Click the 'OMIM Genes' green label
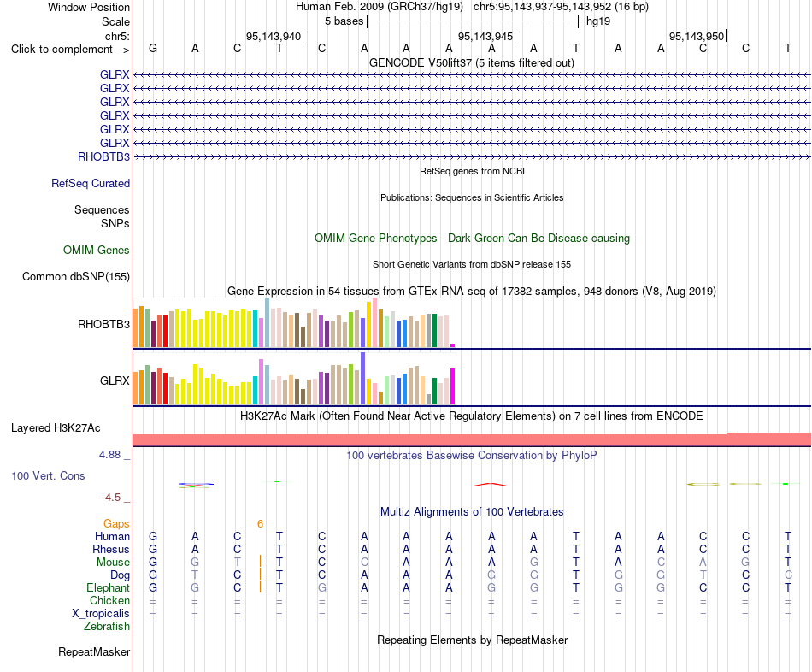Image resolution: width=812 pixels, height=672 pixels. pyautogui.click(x=97, y=251)
